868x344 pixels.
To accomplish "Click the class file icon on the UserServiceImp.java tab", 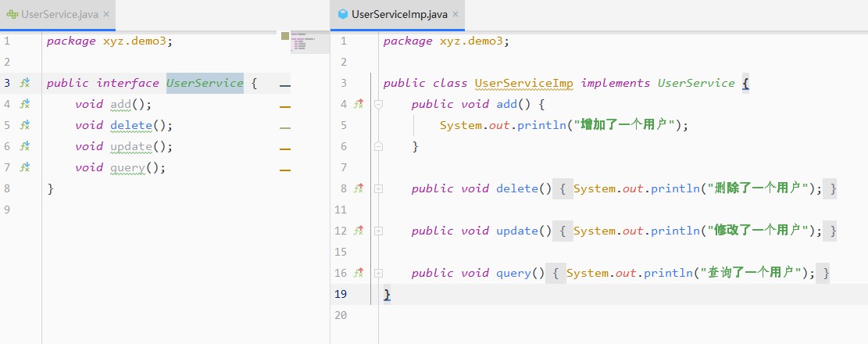I will tap(343, 14).
